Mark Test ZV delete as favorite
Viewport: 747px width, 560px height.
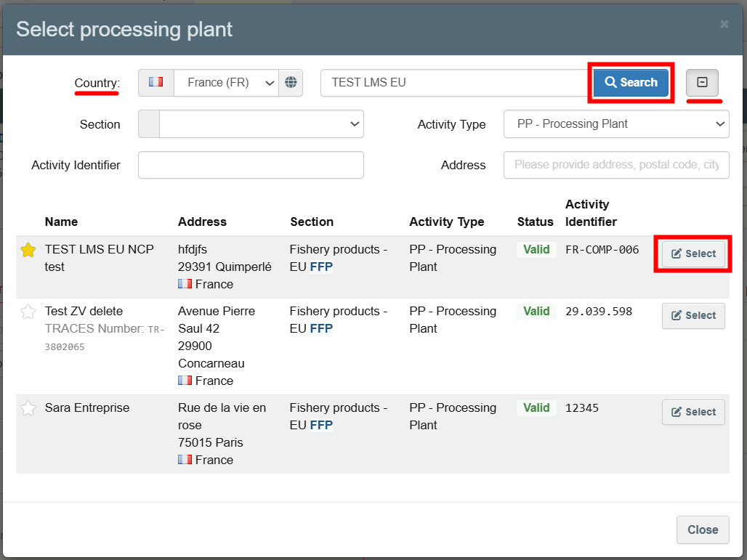(28, 312)
